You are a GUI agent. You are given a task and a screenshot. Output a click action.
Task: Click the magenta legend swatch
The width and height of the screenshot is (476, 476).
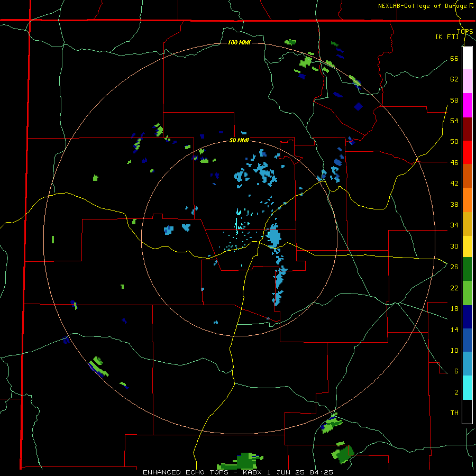(467, 105)
